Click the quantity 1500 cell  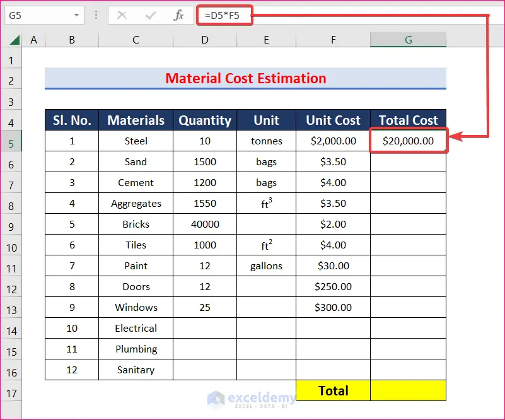tap(205, 161)
